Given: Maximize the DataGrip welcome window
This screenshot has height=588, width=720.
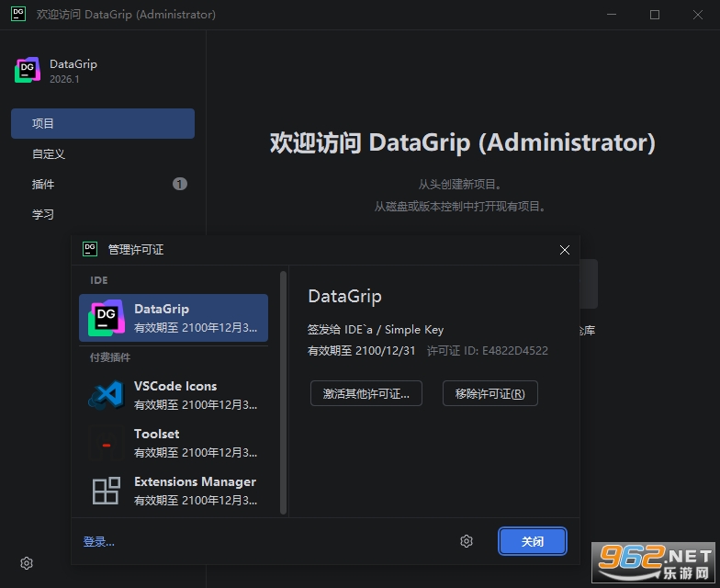Looking at the screenshot, I should pos(654,15).
